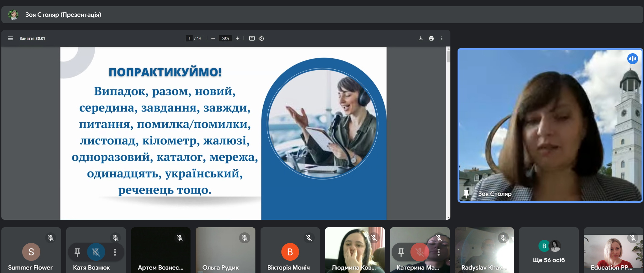Screen dimensions: 644x273
Task: Click the page number input field
Action: [190, 39]
